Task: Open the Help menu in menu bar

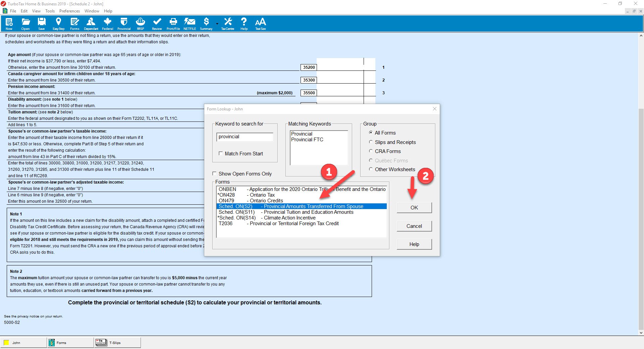Action: [108, 11]
